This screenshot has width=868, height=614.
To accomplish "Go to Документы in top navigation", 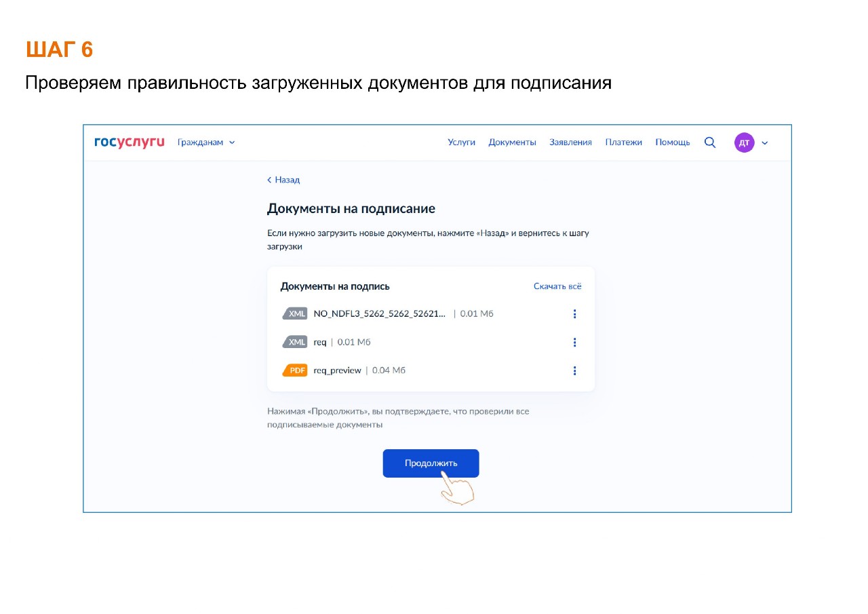I will pyautogui.click(x=512, y=142).
